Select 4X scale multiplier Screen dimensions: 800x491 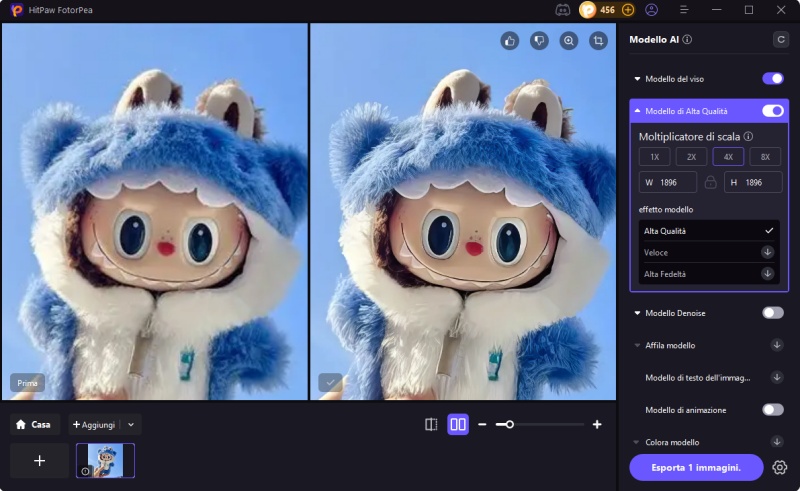728,157
